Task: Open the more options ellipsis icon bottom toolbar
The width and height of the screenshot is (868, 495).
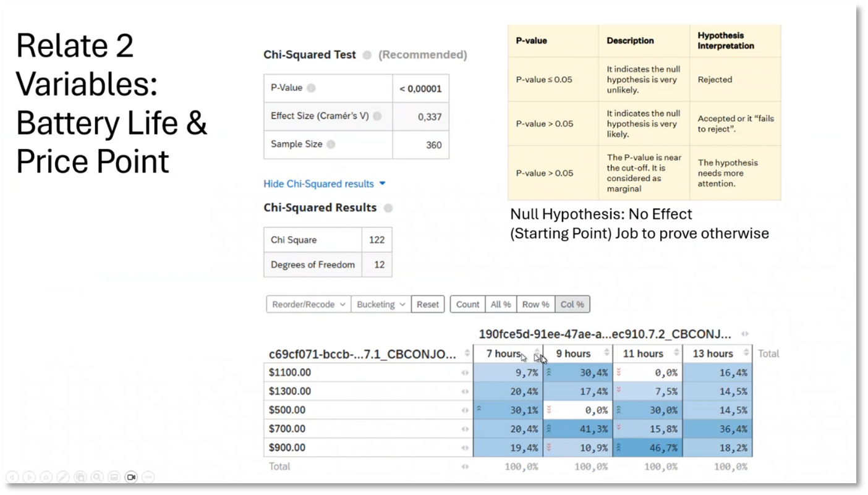Action: coord(148,476)
